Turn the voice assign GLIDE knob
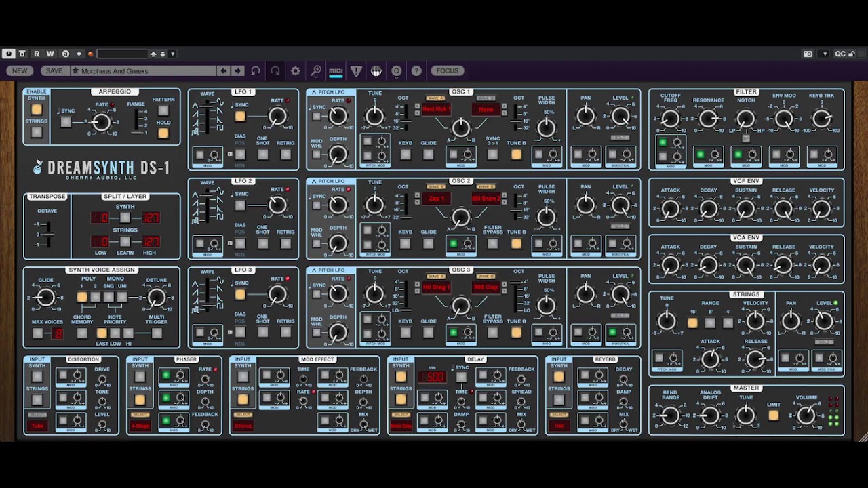The height and width of the screenshot is (488, 868). [45, 297]
